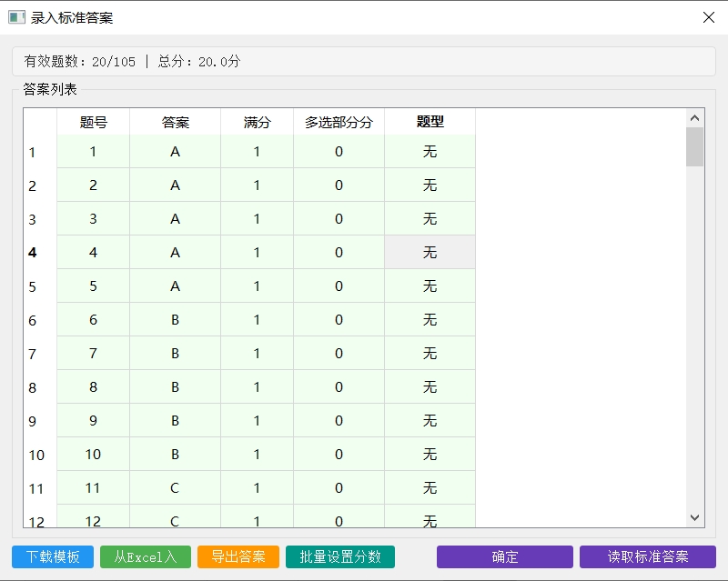
Task: Click the 从Excel入 import button
Action: [145, 557]
